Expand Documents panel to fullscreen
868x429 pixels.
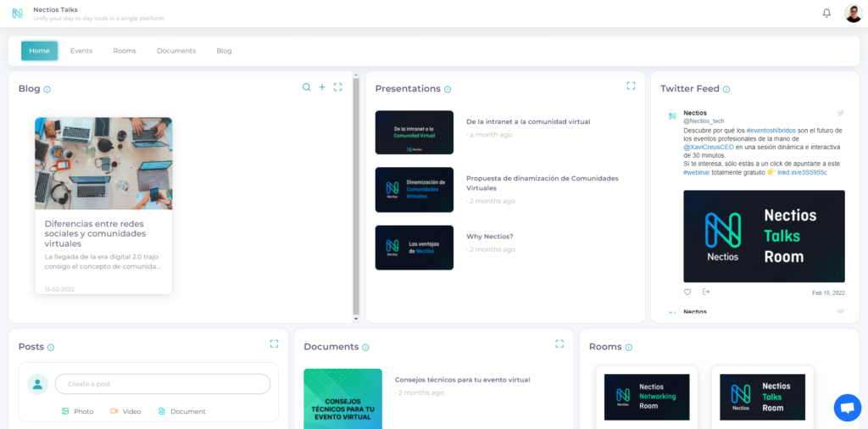coord(559,343)
